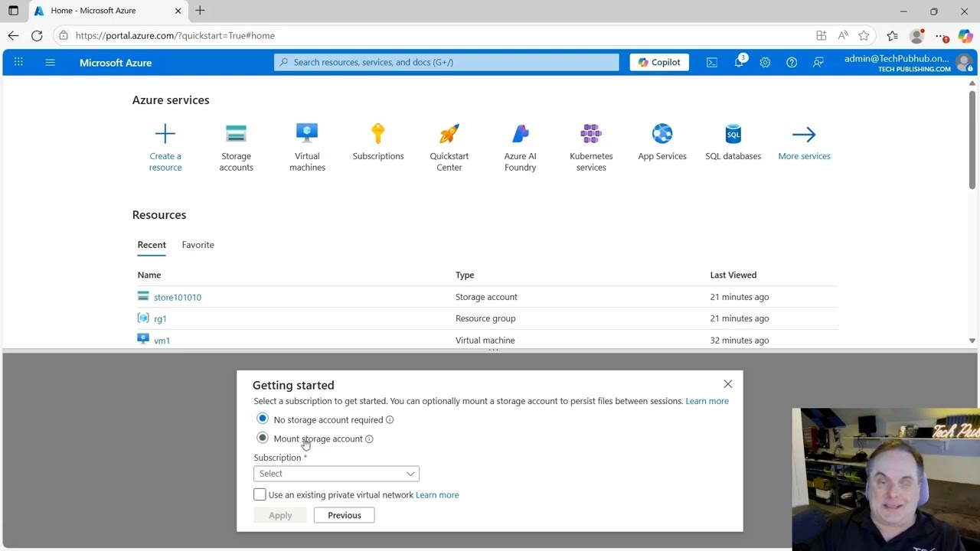
Task: Open App Services icon
Action: pyautogui.click(x=662, y=134)
